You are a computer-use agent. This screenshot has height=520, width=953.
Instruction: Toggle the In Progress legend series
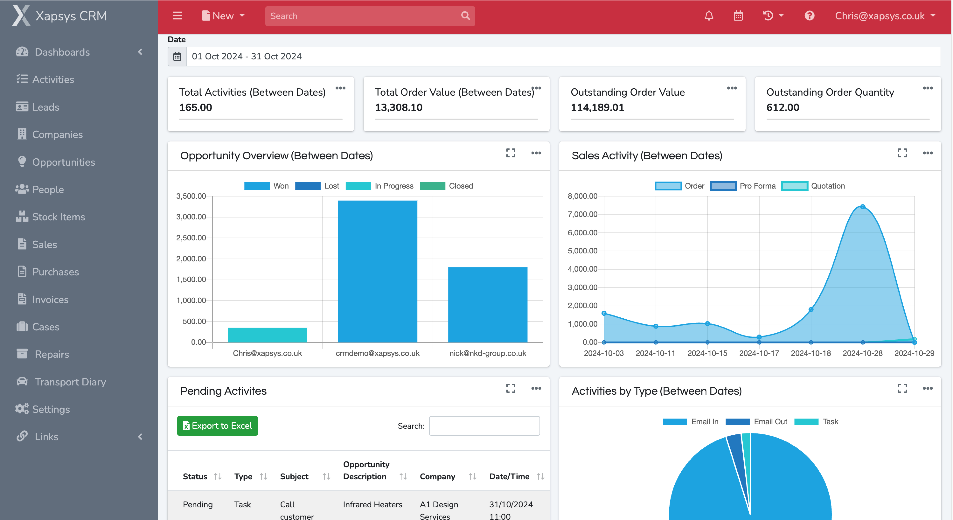pos(380,186)
